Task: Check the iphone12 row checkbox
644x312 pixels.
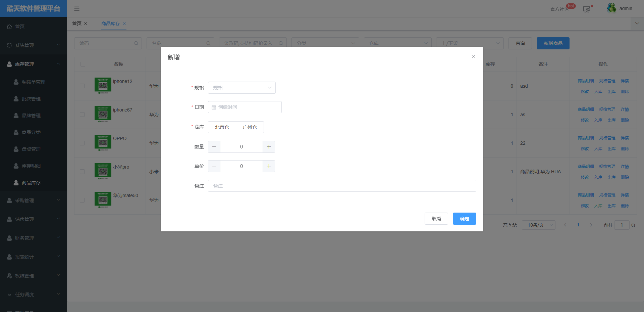Action: [82, 86]
